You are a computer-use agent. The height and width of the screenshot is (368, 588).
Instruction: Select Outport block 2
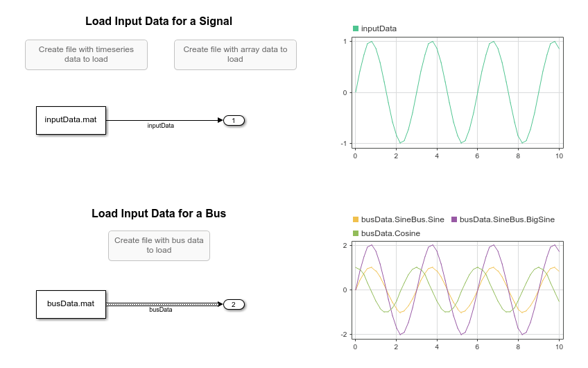(x=234, y=304)
